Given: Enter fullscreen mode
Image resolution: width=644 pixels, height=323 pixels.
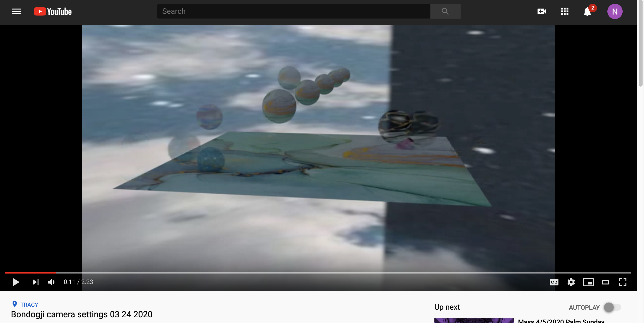Looking at the screenshot, I should (623, 282).
